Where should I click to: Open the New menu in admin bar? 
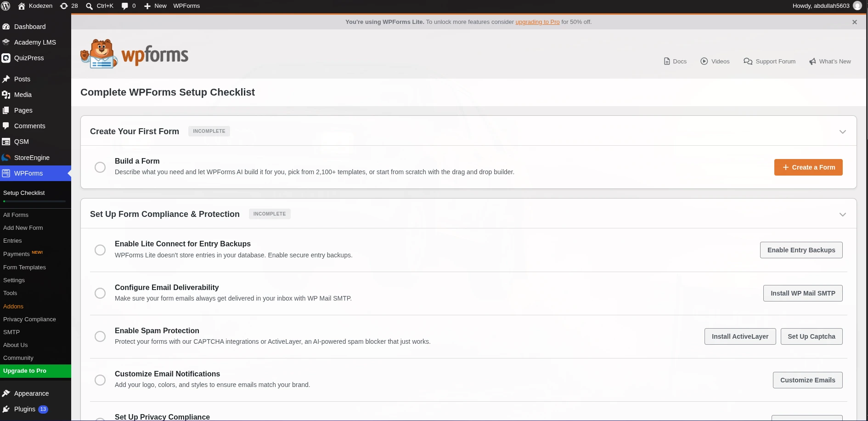[x=155, y=6]
